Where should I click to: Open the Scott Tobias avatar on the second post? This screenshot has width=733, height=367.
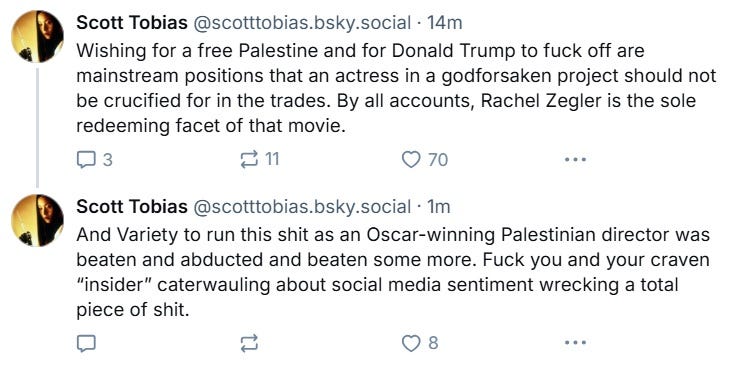click(37, 221)
